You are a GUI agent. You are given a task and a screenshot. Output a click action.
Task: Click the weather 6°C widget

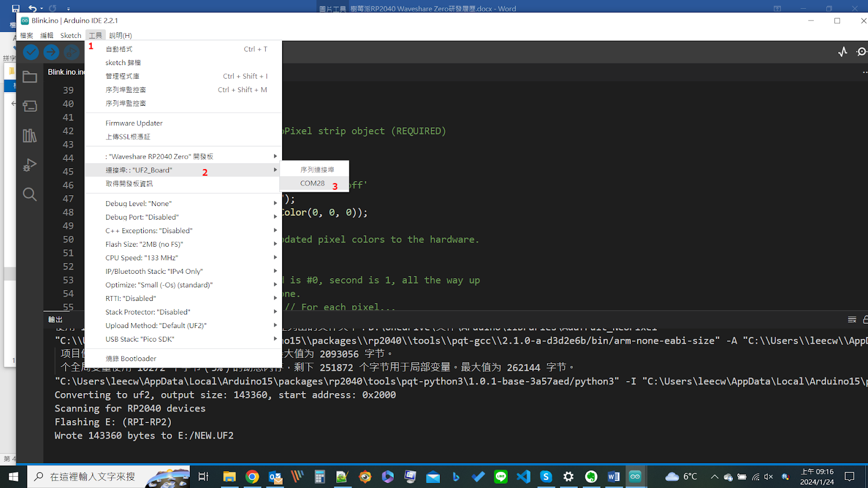681,477
